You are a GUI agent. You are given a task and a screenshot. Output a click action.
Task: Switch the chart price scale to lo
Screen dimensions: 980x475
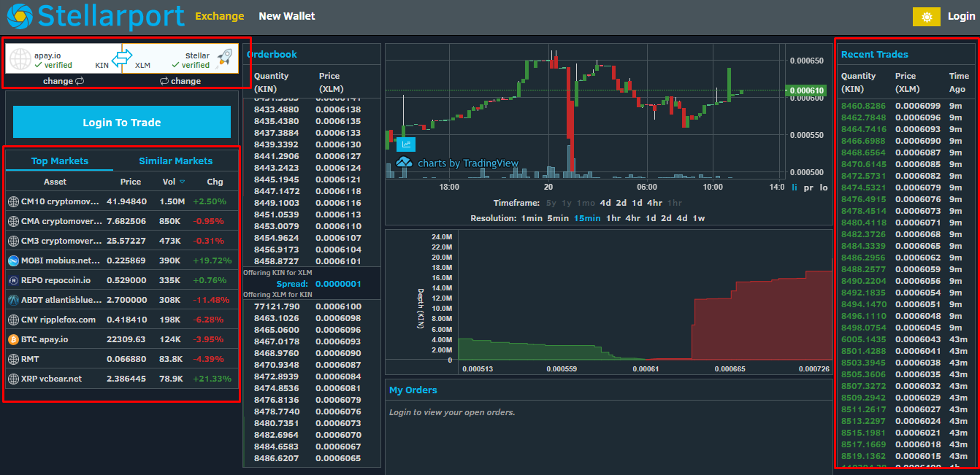click(x=824, y=188)
